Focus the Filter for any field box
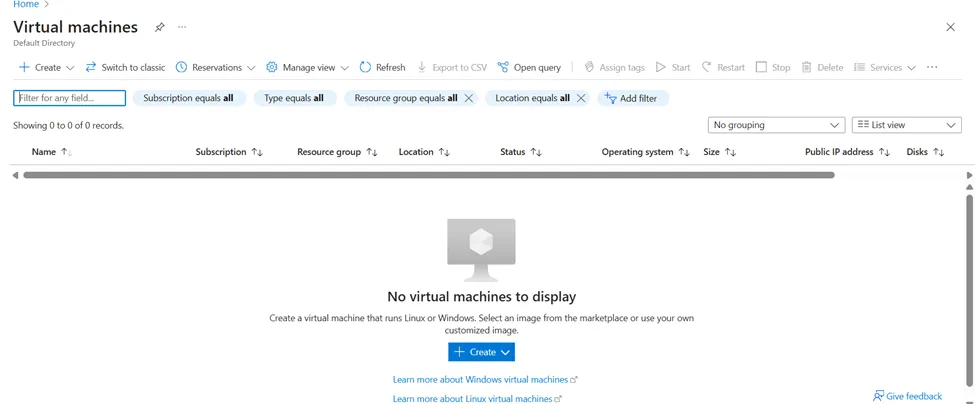This screenshot has width=975, height=404. point(70,98)
